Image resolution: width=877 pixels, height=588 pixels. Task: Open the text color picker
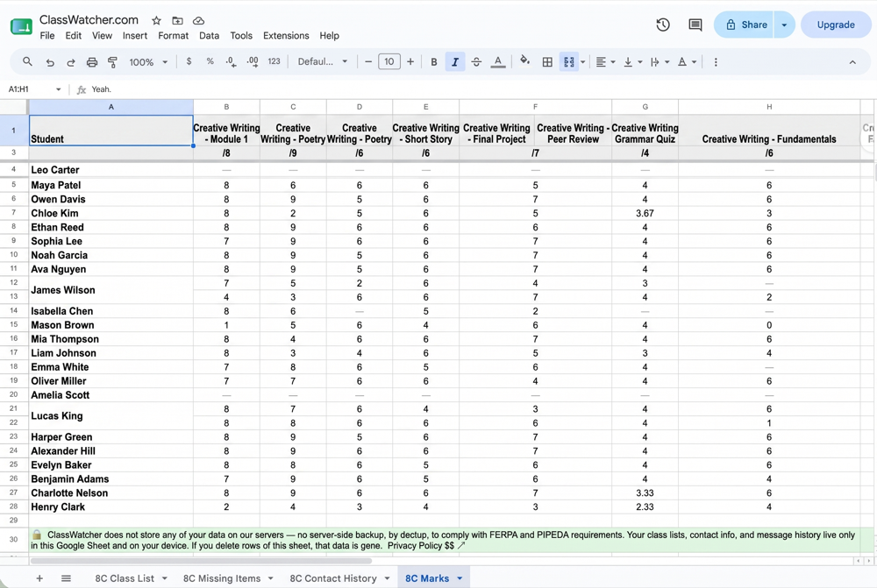click(498, 62)
